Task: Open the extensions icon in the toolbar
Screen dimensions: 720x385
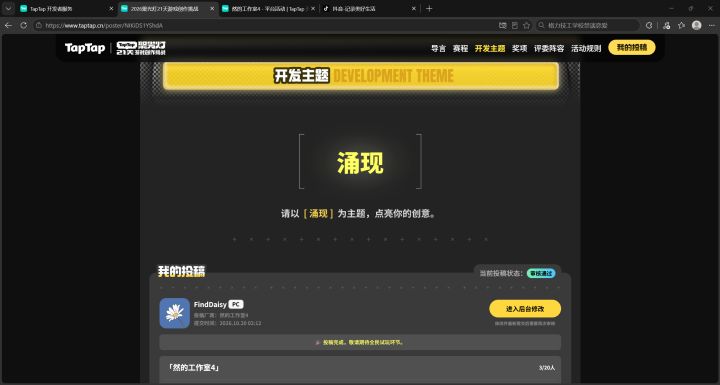Action: click(x=667, y=25)
